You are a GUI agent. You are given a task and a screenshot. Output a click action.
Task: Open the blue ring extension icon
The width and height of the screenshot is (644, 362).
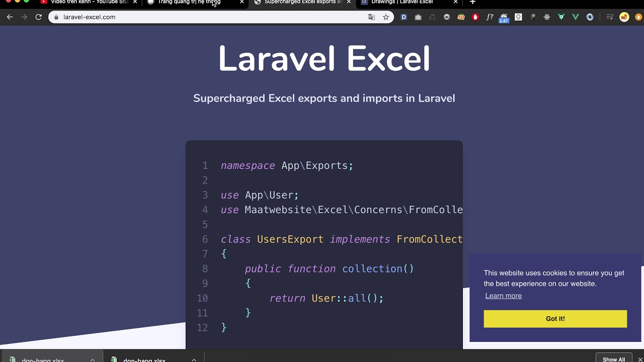click(590, 17)
